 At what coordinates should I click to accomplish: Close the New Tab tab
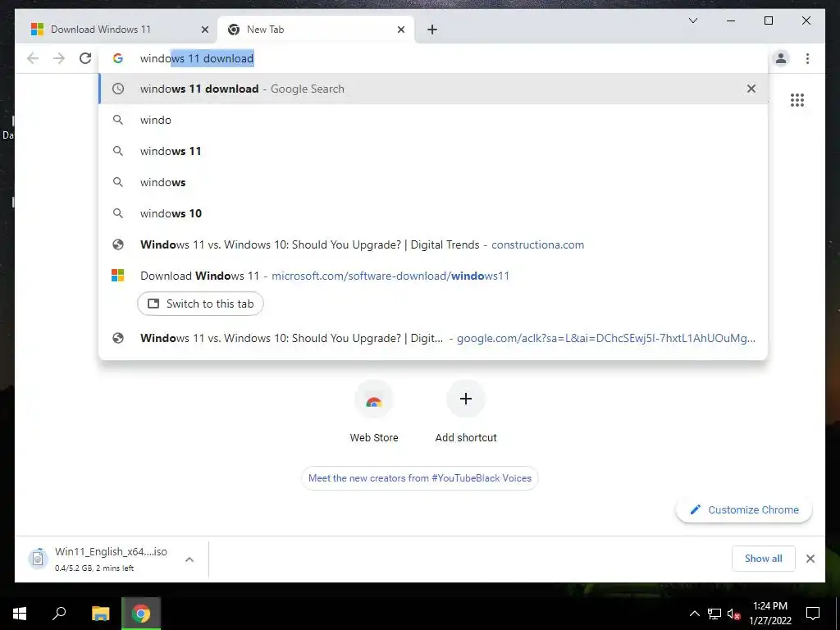[400, 30]
